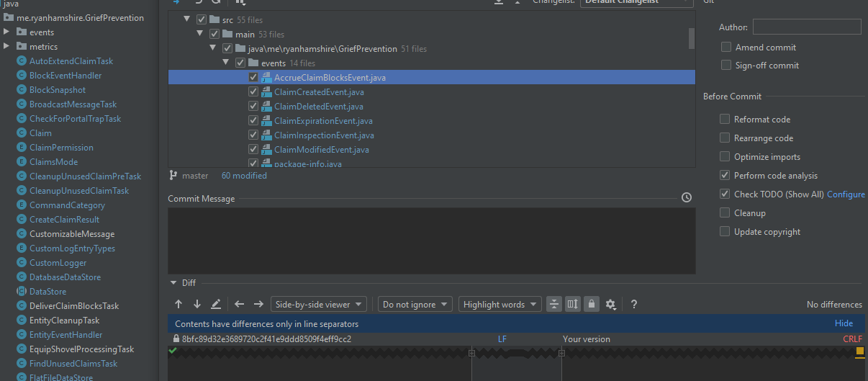
Task: Expand the metrics package in project tree
Action: pos(6,47)
